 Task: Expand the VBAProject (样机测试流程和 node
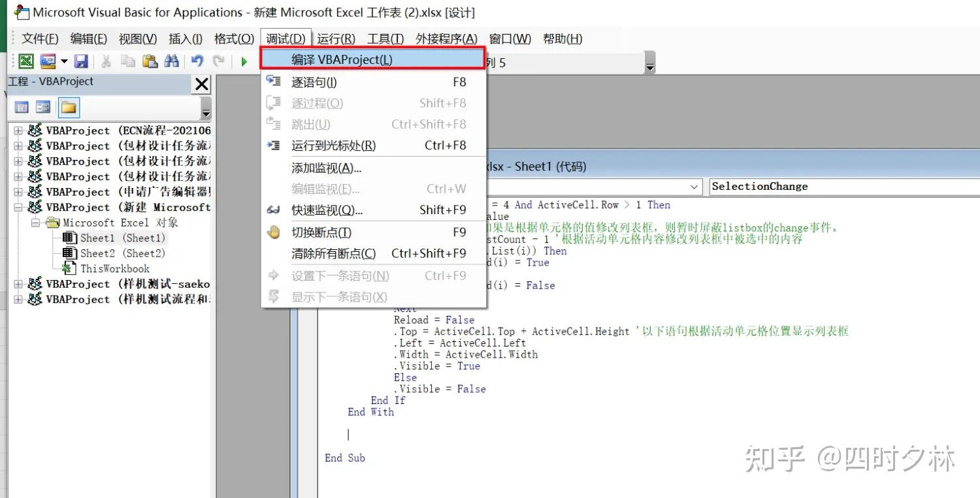point(18,300)
